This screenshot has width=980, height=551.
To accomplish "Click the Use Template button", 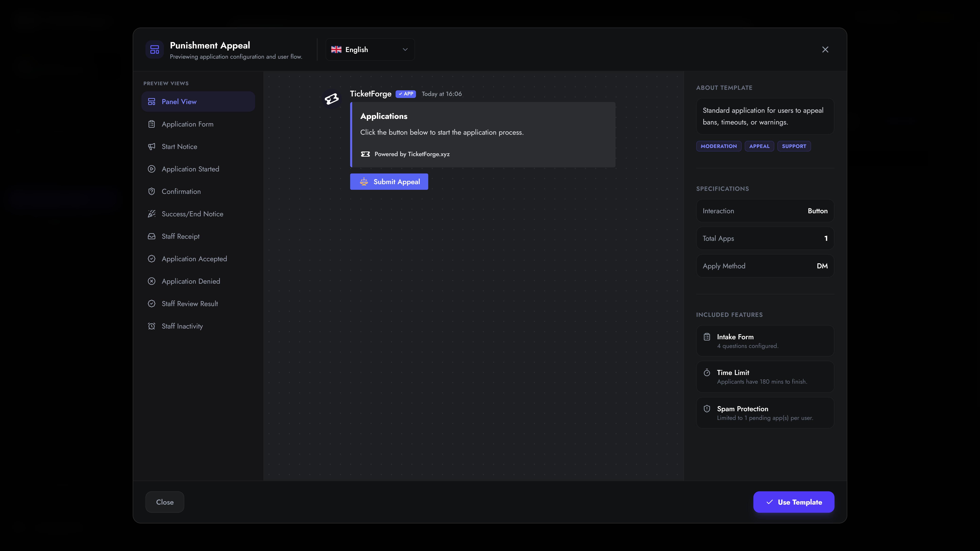I will tap(794, 502).
